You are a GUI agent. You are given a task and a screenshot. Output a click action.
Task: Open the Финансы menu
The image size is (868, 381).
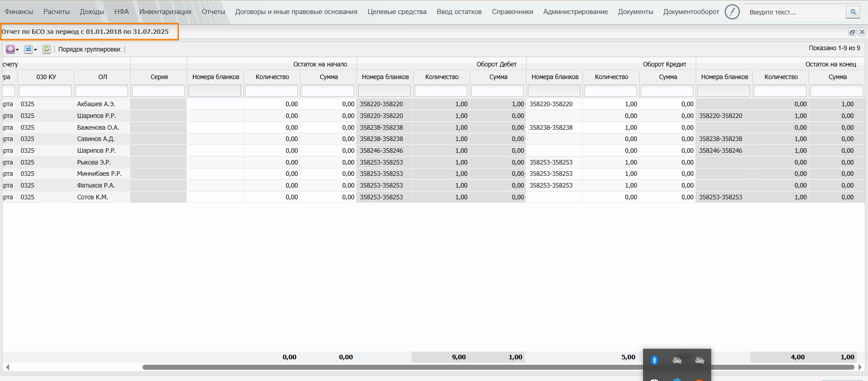click(x=19, y=12)
